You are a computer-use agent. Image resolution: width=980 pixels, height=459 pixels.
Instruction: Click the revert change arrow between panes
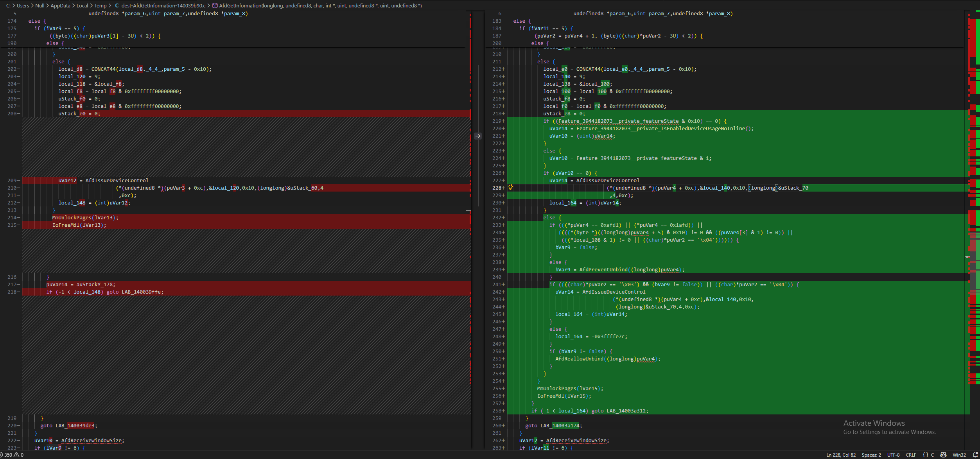click(478, 136)
